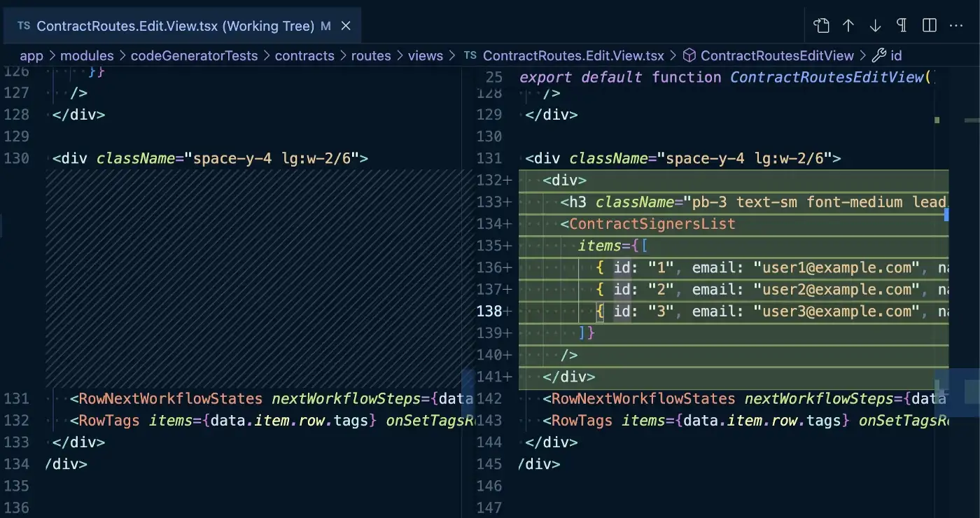
Task: Click the minimap viewport slider
Action: point(957,392)
